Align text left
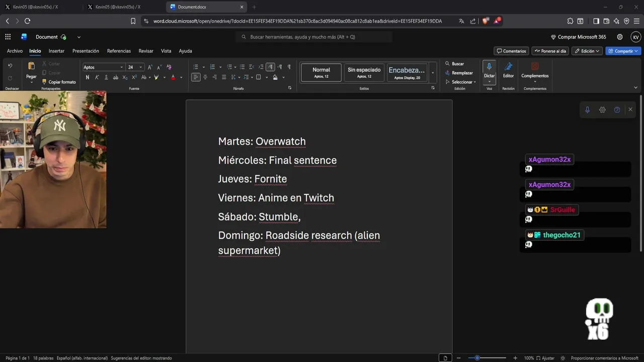The height and width of the screenshot is (362, 644). coord(196,77)
